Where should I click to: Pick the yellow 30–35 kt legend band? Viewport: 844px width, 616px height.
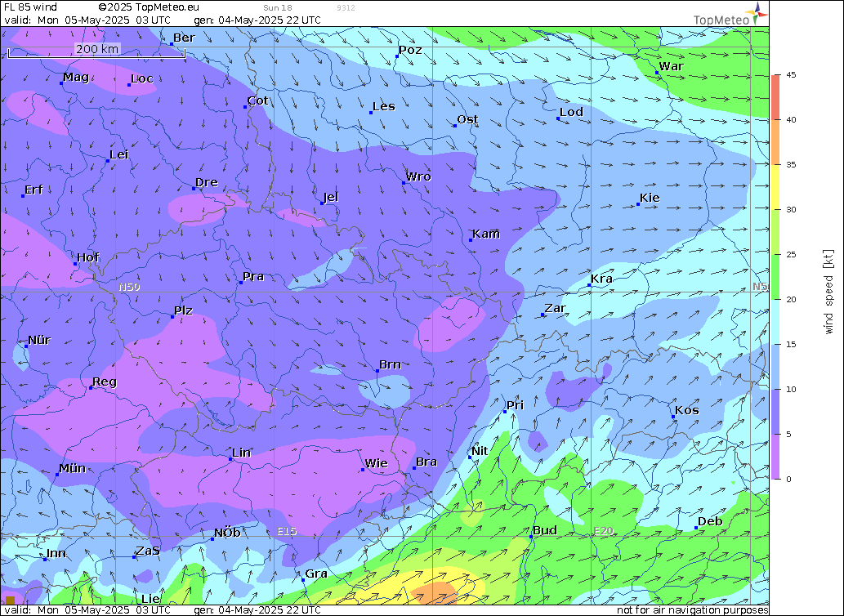[775, 187]
